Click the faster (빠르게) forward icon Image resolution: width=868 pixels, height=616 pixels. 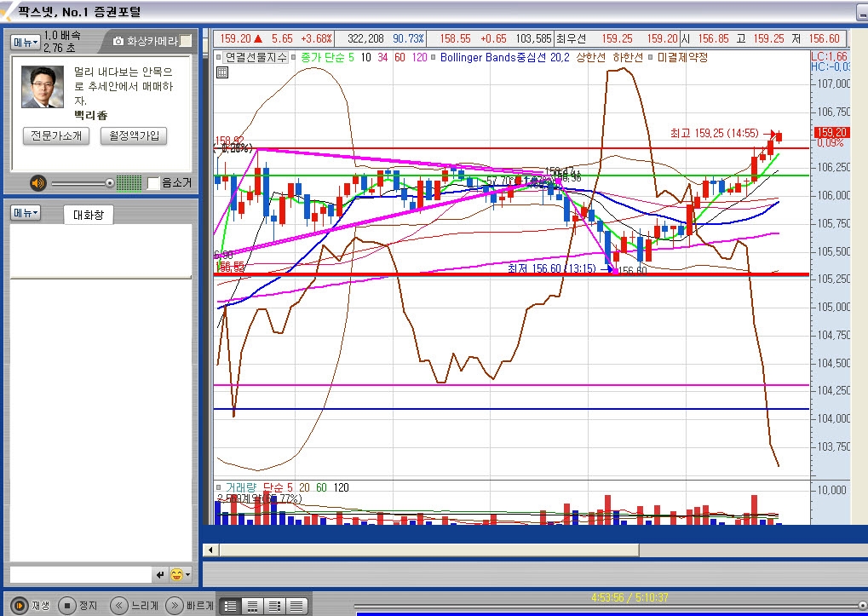[x=173, y=606]
